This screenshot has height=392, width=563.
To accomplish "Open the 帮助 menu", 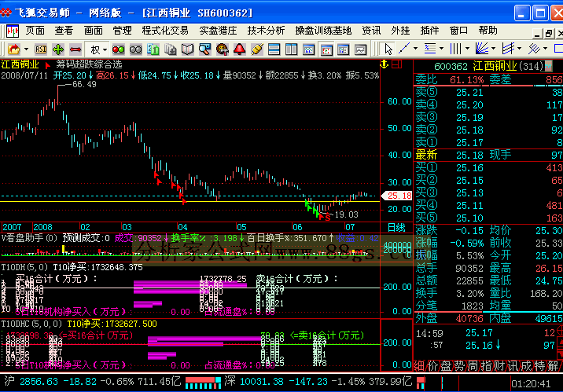I will point(488,31).
